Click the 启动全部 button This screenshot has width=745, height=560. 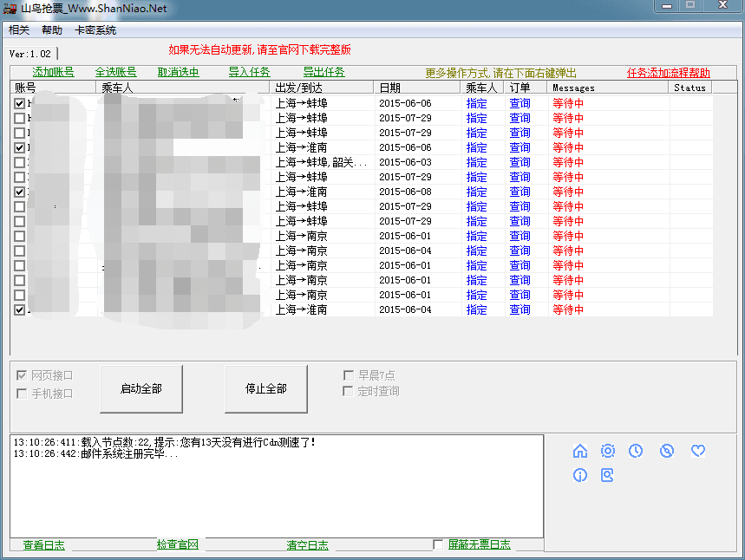coord(141,388)
